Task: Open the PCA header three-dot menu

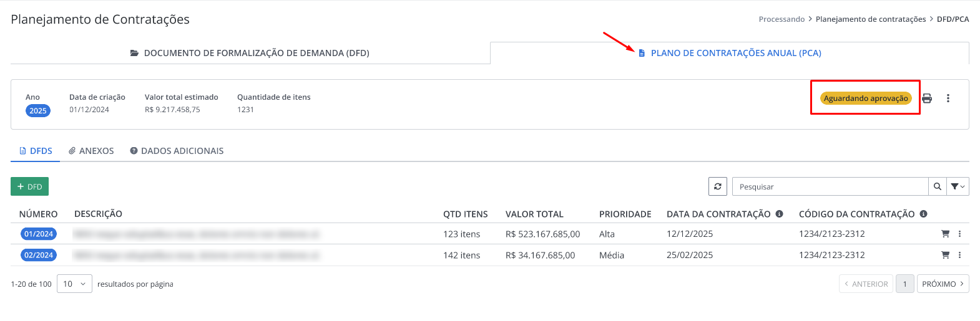Action: 948,98
